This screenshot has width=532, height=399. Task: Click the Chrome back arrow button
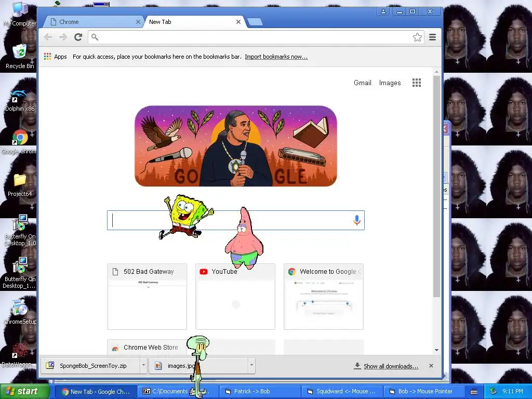point(48,37)
